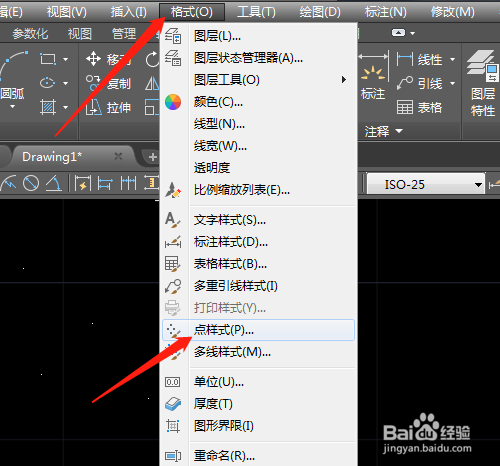Open 单位(U)... settings

258,382
